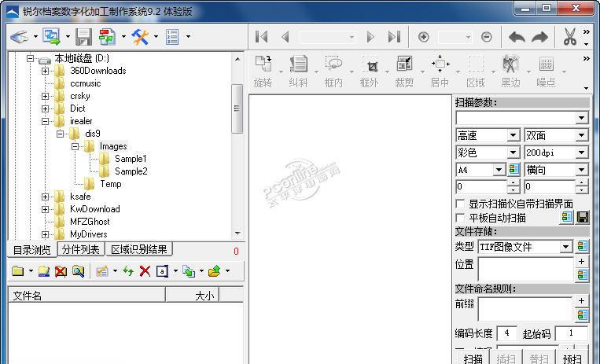Open the TIF图像文件 type dropdown
Screen dimensions: 600x364
pyautogui.click(x=566, y=247)
